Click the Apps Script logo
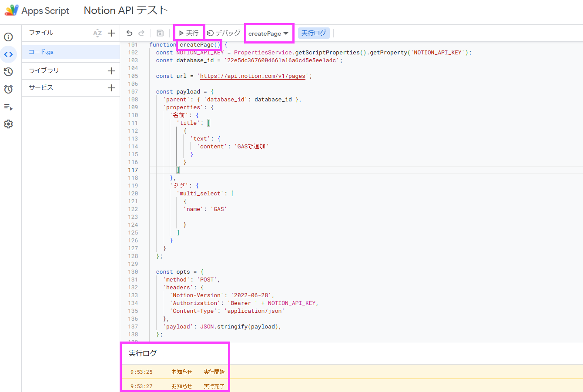Screen dimensions: 583x392 coord(12,10)
